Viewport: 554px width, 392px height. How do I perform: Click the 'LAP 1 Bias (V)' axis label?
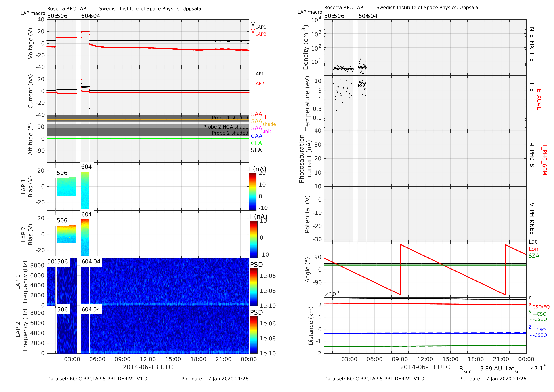tap(27, 187)
